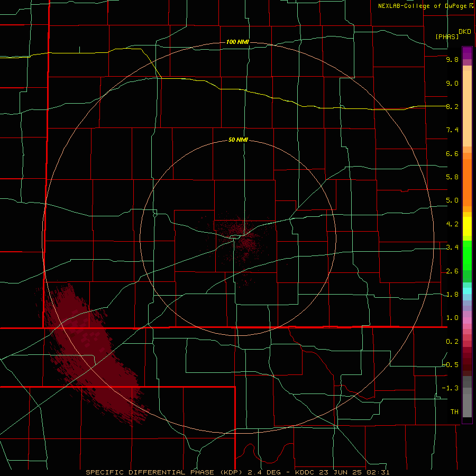Click the DKD label above the color scale
This screenshot has height=476, width=476.
pos(465,32)
